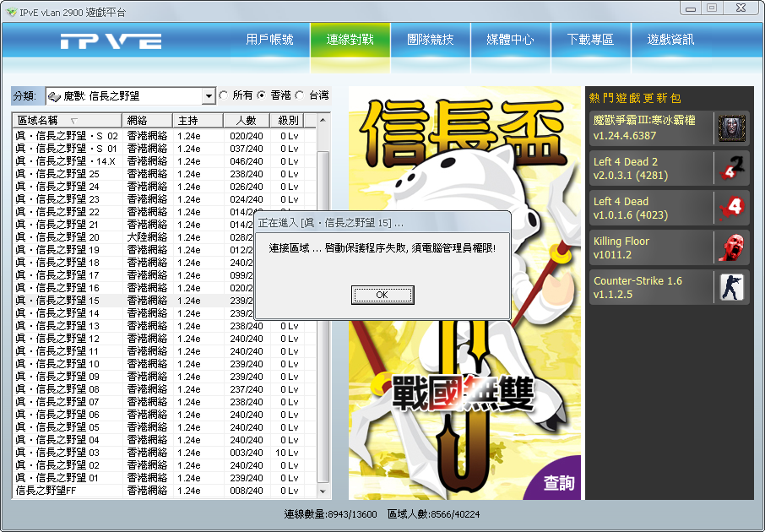
Task: Click the IPvE title bar app icon
Action: click(x=11, y=12)
